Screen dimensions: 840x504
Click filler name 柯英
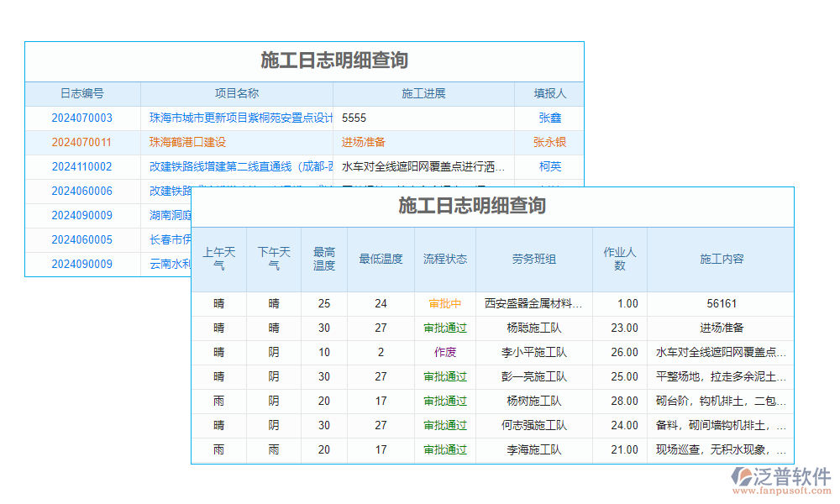click(x=549, y=167)
